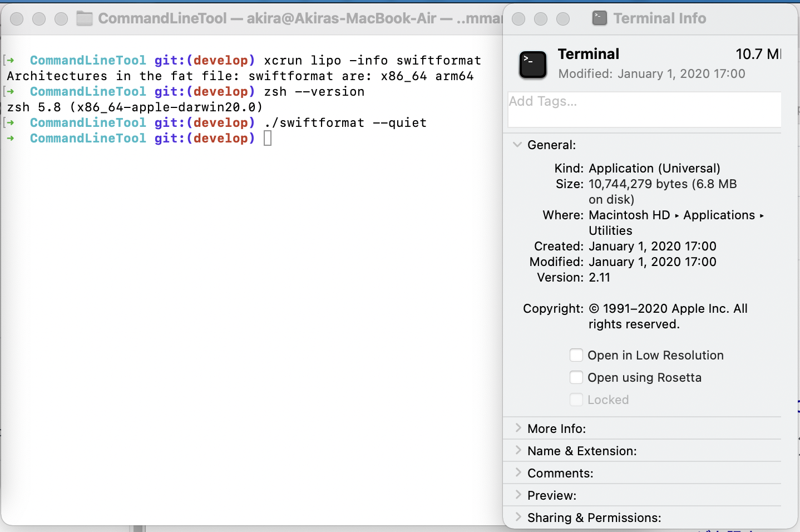Expand the Preview section
Screen dimensions: 800x532
coord(518,495)
